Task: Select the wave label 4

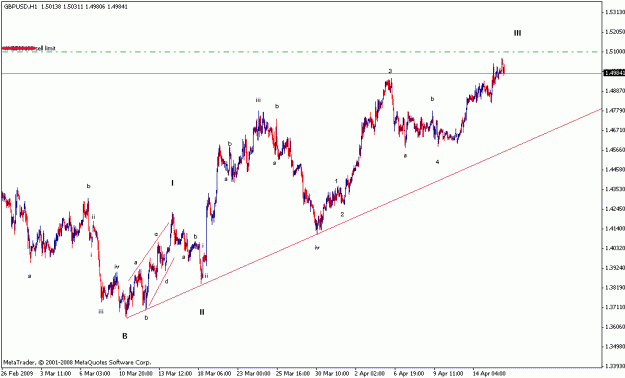Action: point(437,162)
